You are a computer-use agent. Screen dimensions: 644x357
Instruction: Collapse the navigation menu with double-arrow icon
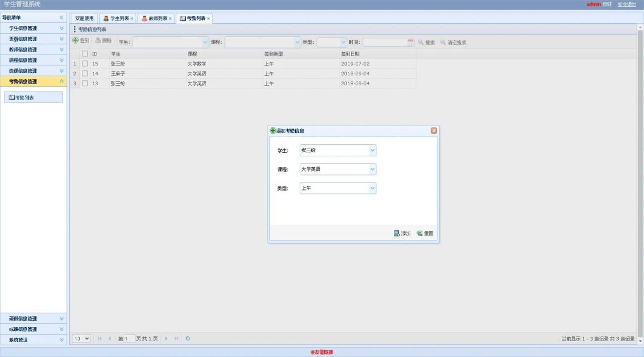(61, 17)
